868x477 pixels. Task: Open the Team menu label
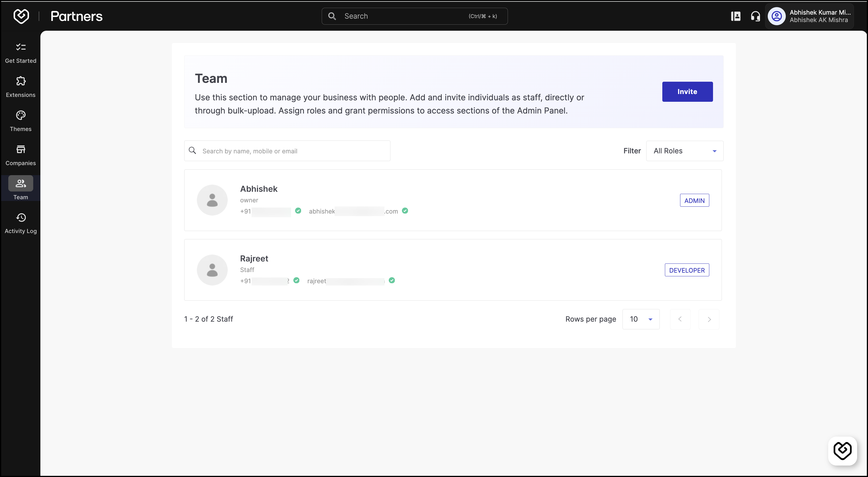[21, 197]
